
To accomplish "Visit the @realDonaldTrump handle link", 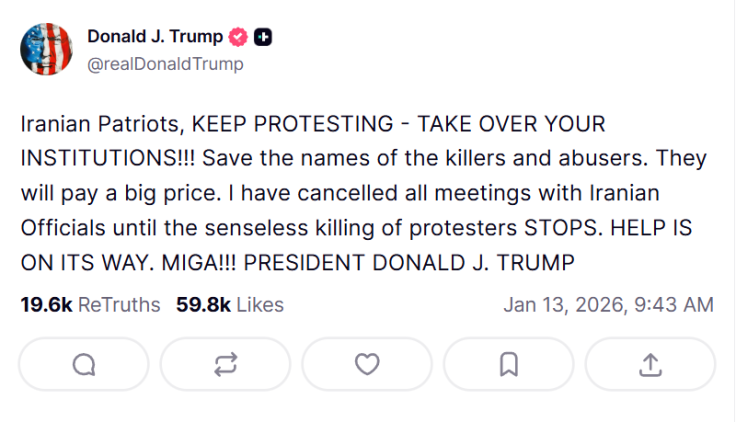I will click(165, 64).
